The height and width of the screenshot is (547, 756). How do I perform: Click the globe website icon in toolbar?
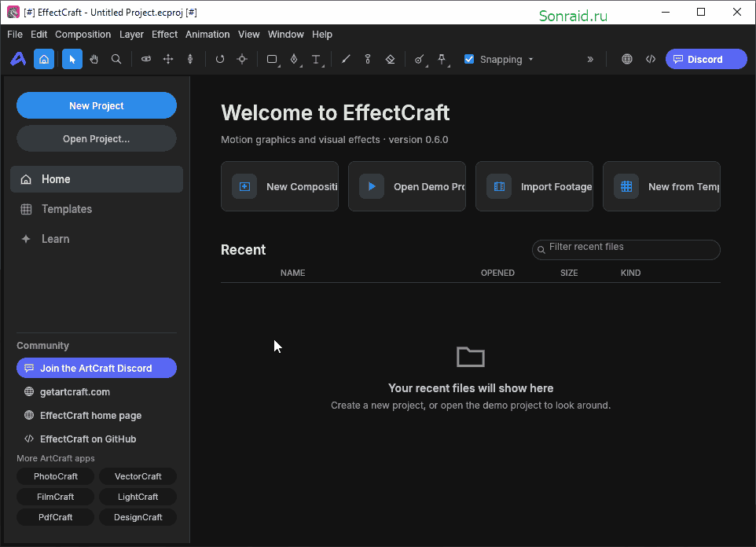pos(627,59)
